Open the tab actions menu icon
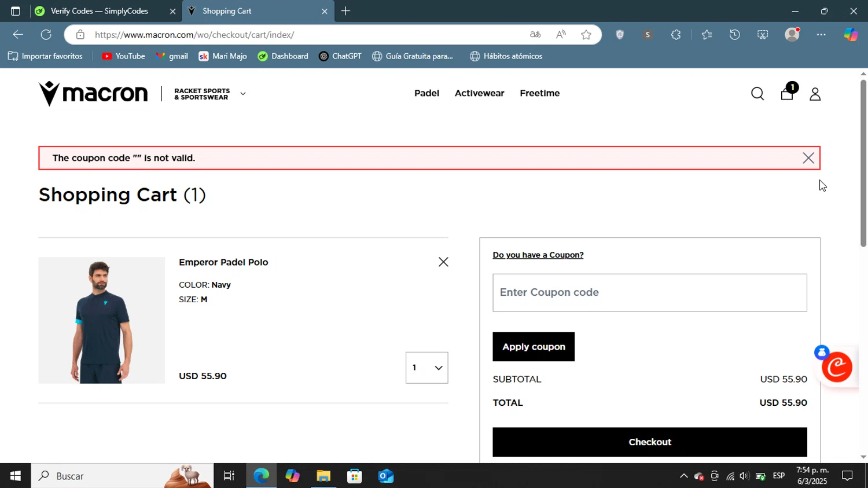This screenshot has width=868, height=488. (x=16, y=11)
